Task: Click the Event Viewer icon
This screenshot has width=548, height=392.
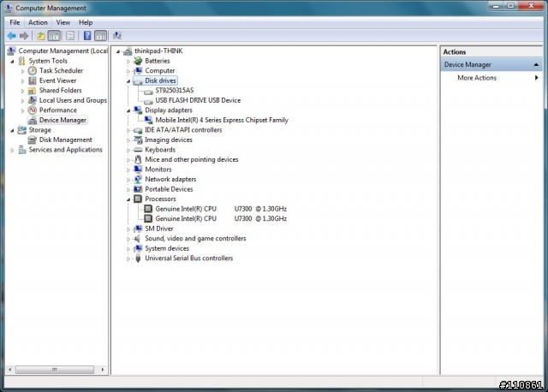Action: tap(33, 80)
